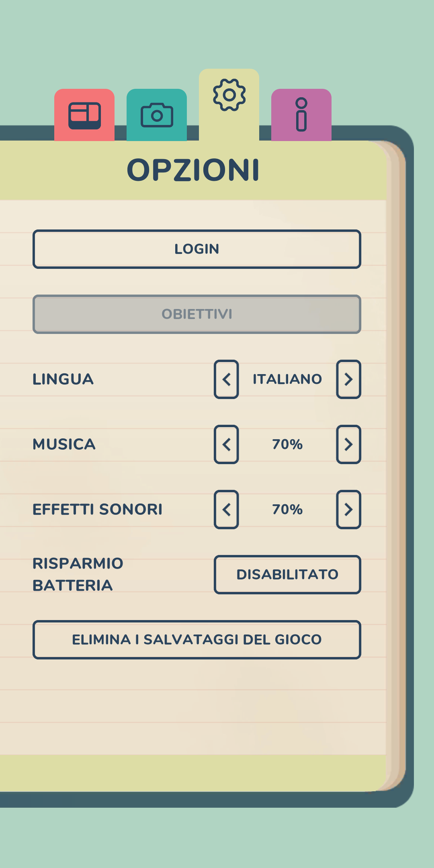This screenshot has height=868, width=434.
Task: Switch to previous language with left arrow
Action: pos(226,379)
